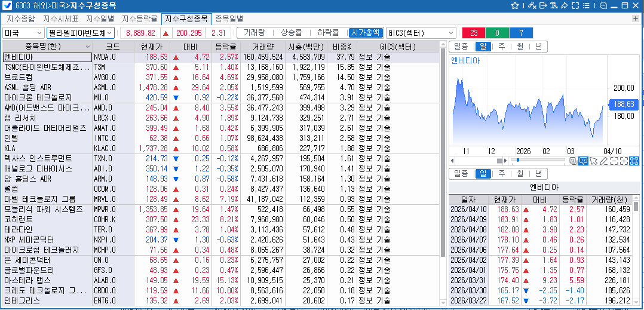The image size is (644, 310).
Task: Click the fit-all chart view icon
Action: (634, 161)
